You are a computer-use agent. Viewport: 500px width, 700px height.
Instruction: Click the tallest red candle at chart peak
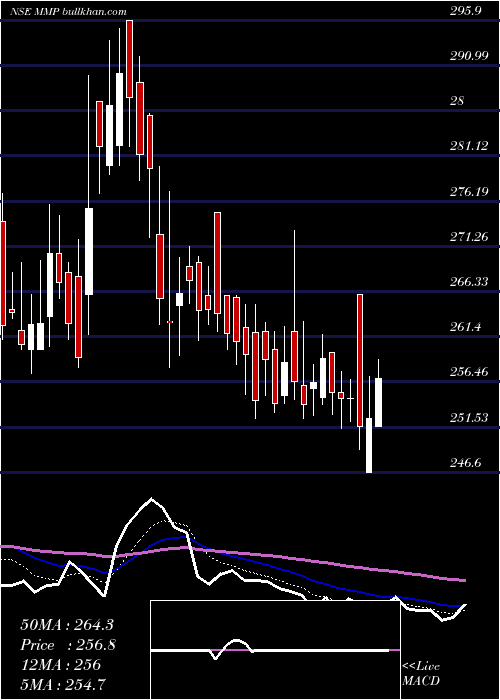pos(130,58)
